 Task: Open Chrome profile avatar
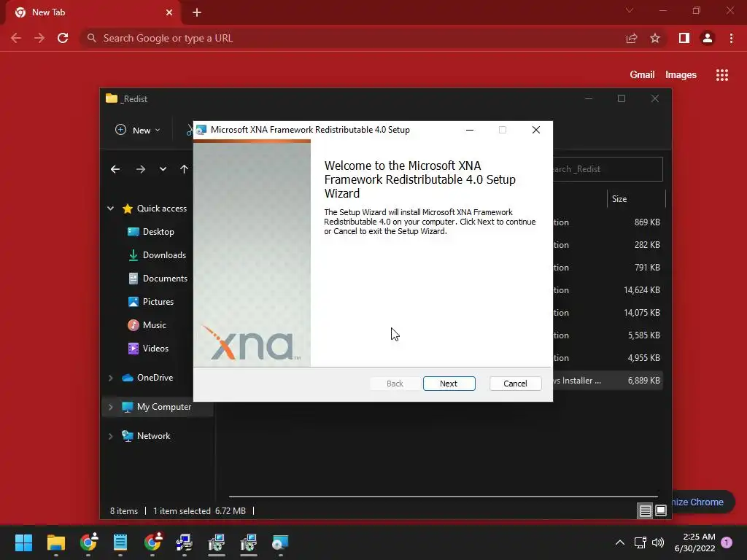tap(708, 38)
